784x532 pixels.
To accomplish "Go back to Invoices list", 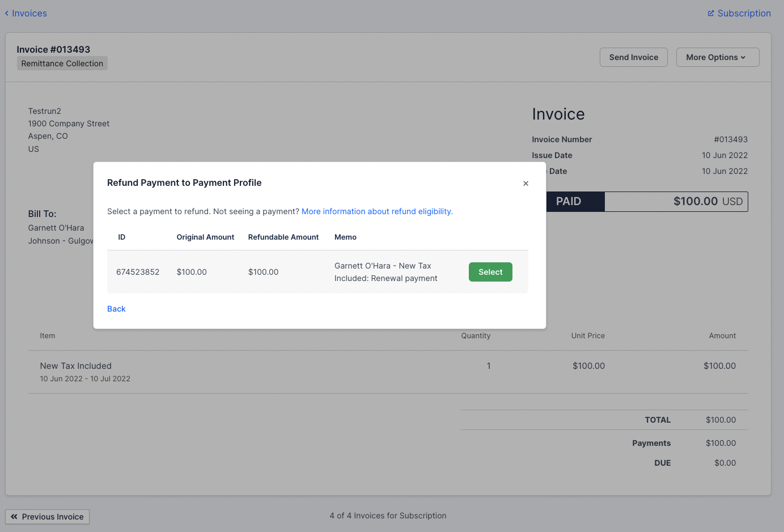I will pos(29,13).
